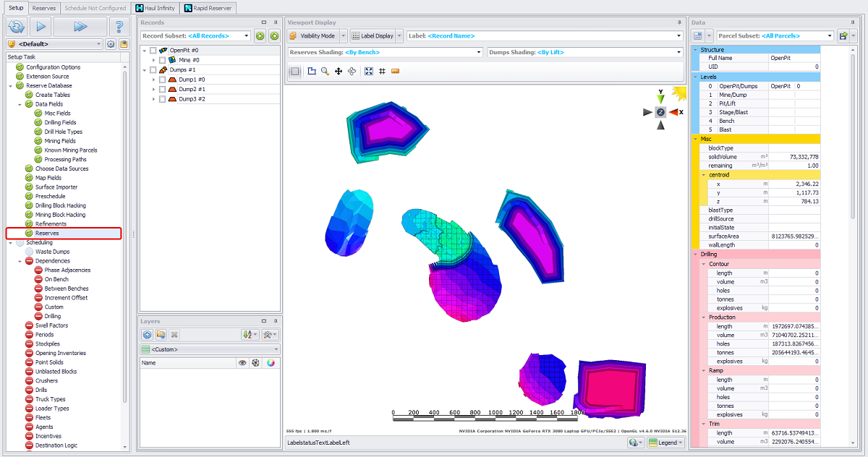Add a new layer with blue plus icon
Viewport: 868px width, 457px height.
coord(147,335)
